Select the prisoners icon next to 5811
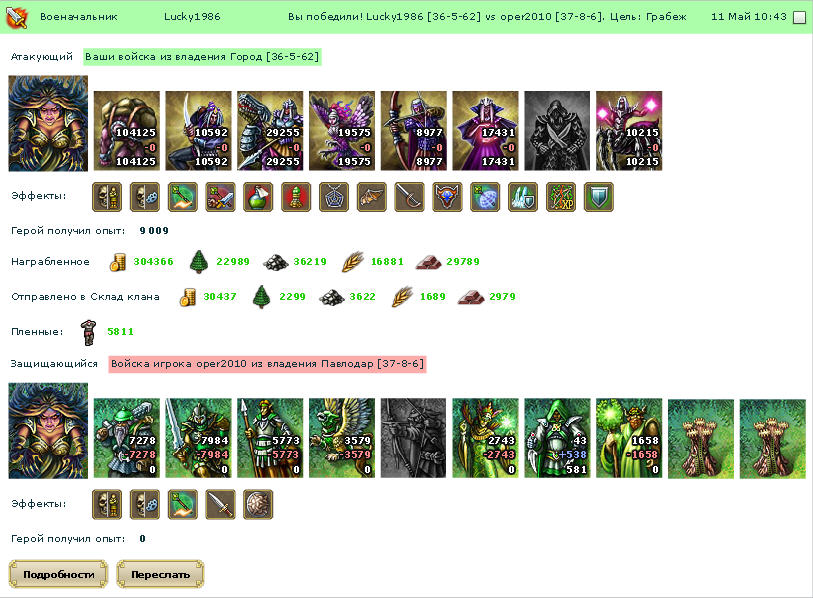The height and width of the screenshot is (598, 813). pos(88,332)
